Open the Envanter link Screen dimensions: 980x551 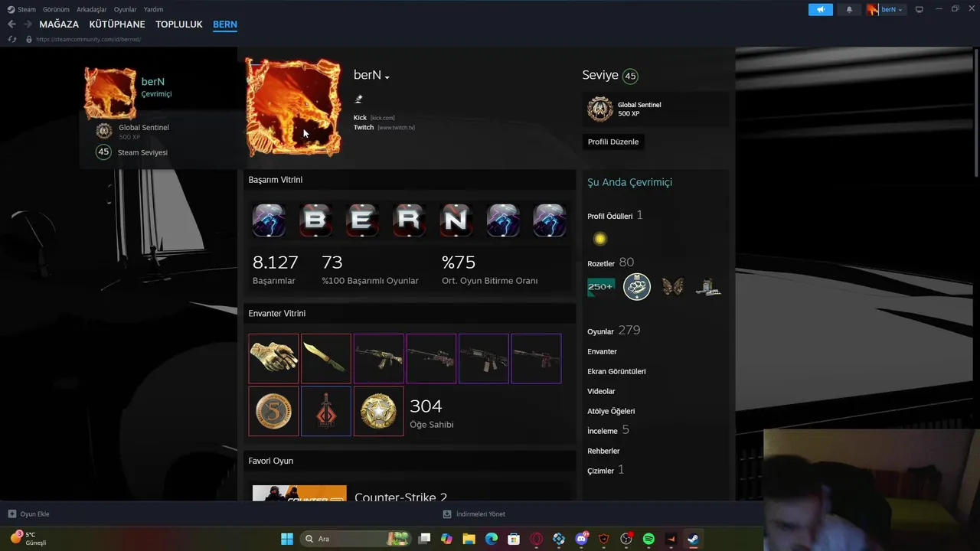pos(602,351)
